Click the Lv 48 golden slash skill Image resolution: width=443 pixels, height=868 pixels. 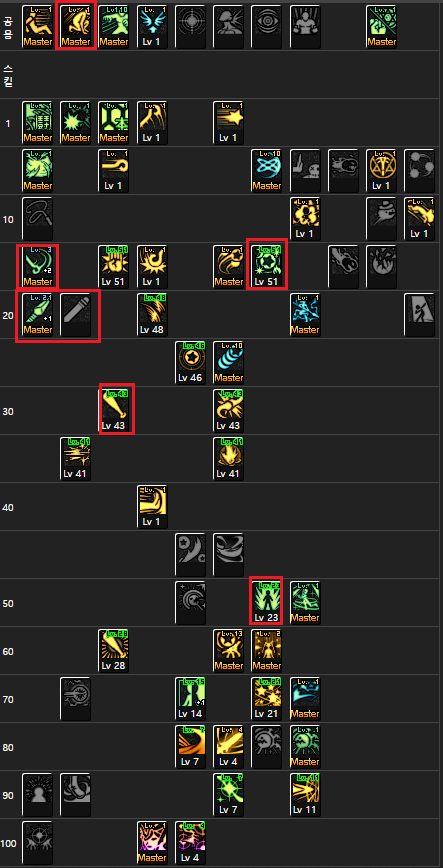tap(152, 314)
